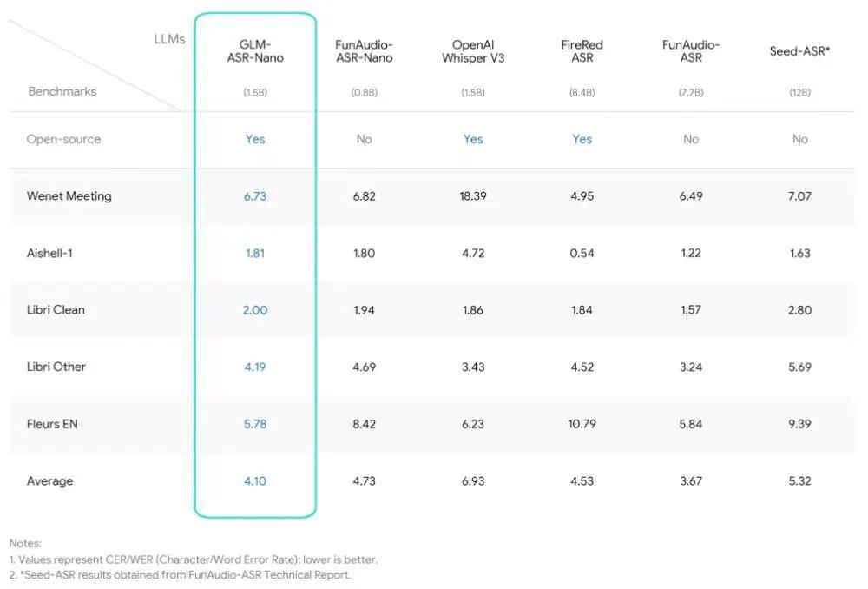Screen dimensions: 868x589
Task: Select the Fleurs EN row label
Action: [x=54, y=424]
